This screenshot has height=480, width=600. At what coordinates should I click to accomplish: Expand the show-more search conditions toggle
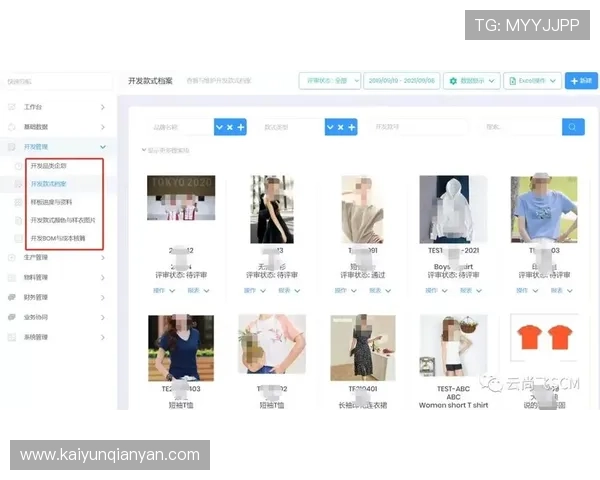pyautogui.click(x=166, y=150)
